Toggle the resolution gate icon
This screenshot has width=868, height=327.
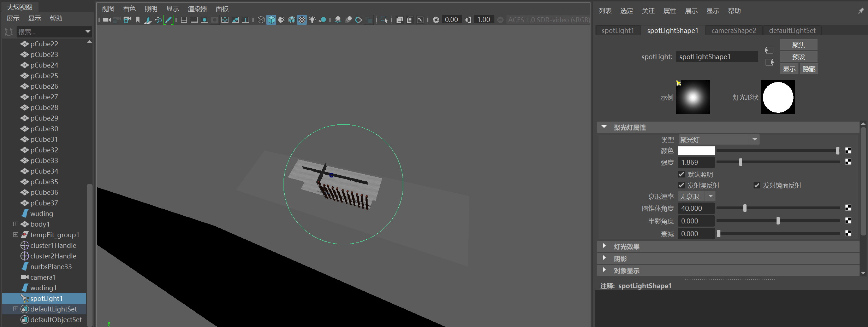204,20
